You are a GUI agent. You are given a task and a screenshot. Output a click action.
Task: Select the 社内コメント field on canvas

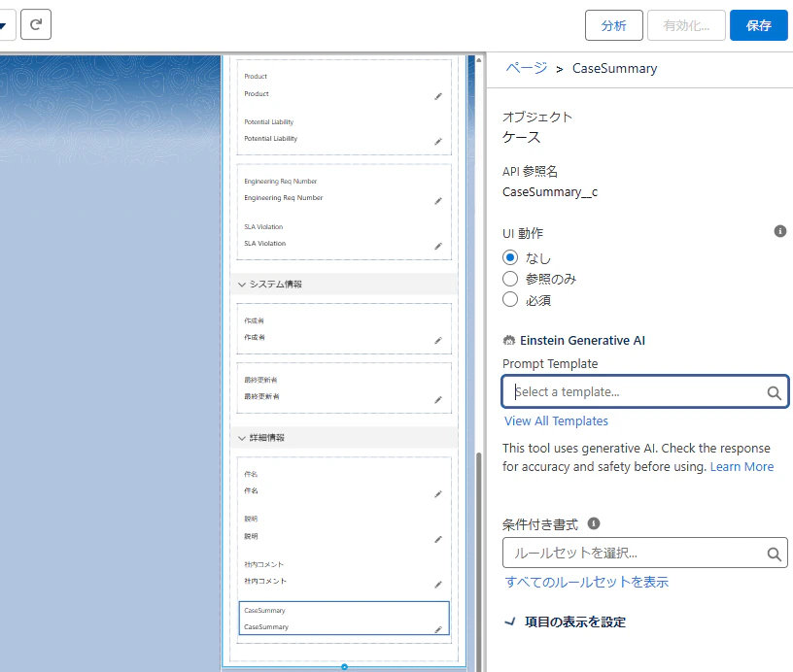[x=344, y=573]
